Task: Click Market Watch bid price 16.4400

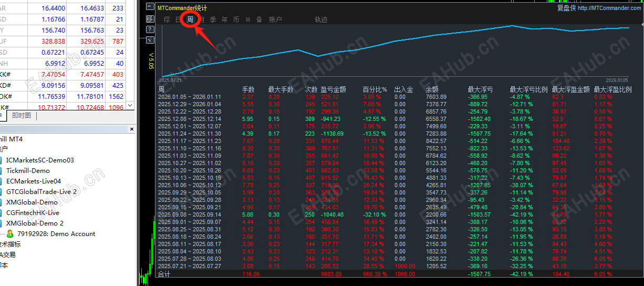Action: point(53,8)
